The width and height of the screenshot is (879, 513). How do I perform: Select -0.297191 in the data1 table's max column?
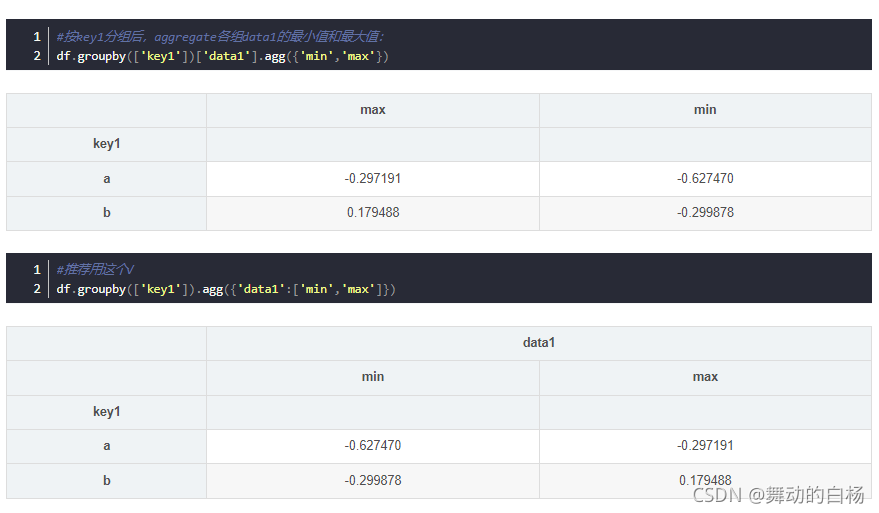(705, 446)
